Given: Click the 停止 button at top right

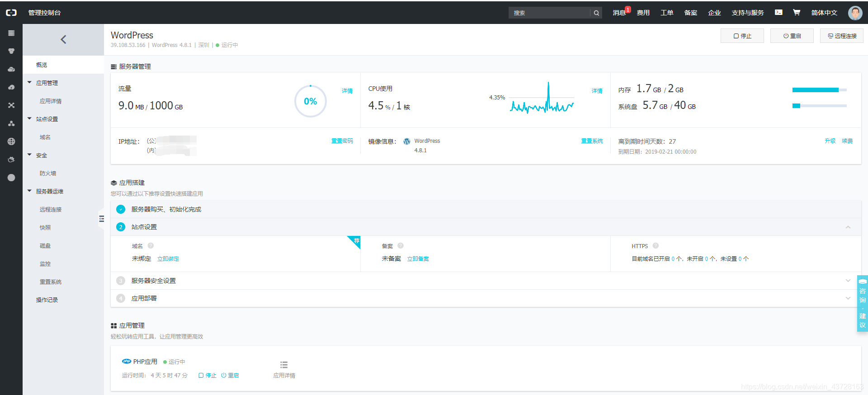Looking at the screenshot, I should pyautogui.click(x=742, y=36).
